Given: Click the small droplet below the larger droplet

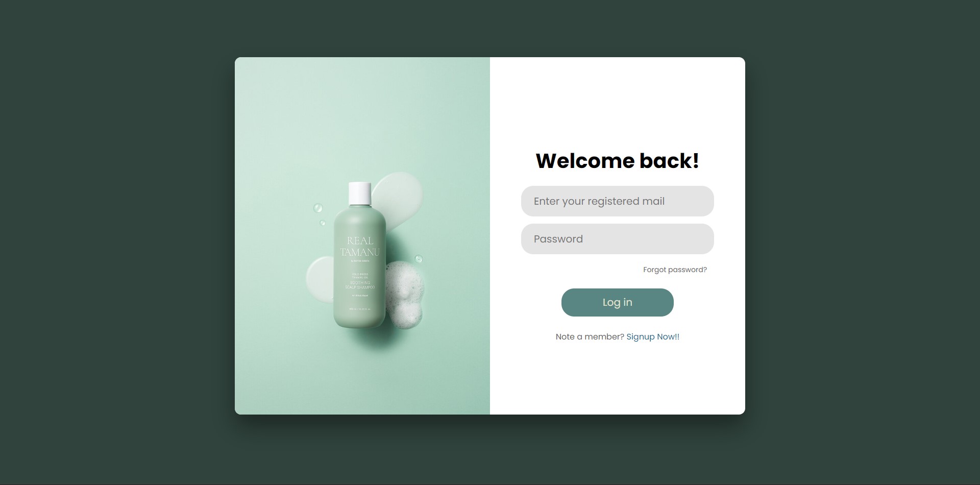Looking at the screenshot, I should point(323,223).
